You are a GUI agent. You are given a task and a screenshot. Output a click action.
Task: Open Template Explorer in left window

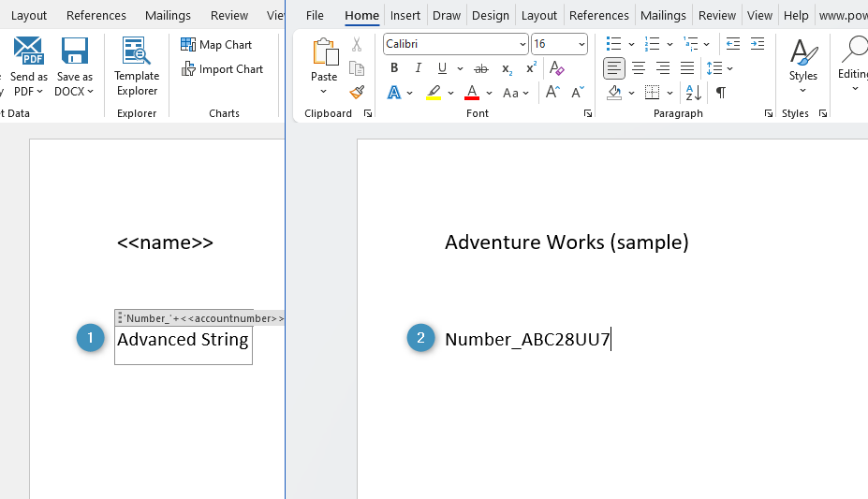pos(137,66)
